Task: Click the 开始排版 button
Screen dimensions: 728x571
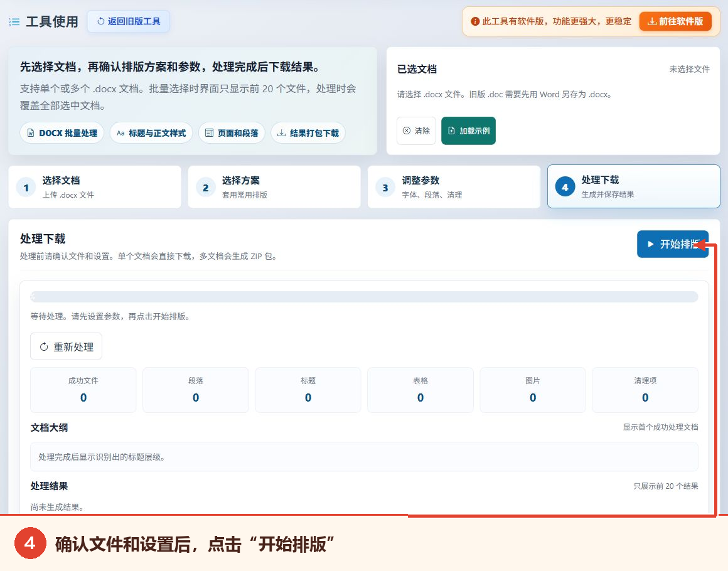Action: click(x=673, y=244)
